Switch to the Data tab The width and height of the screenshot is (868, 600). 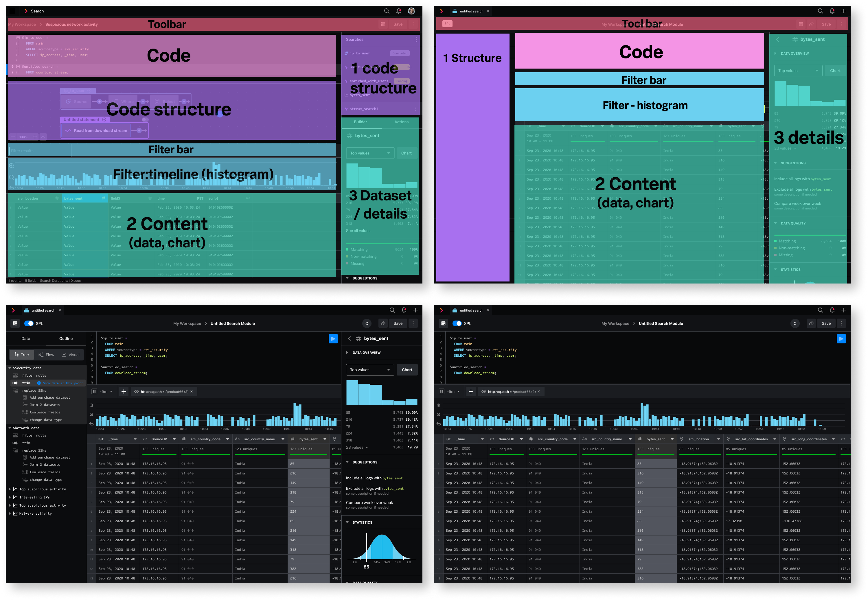click(25, 338)
